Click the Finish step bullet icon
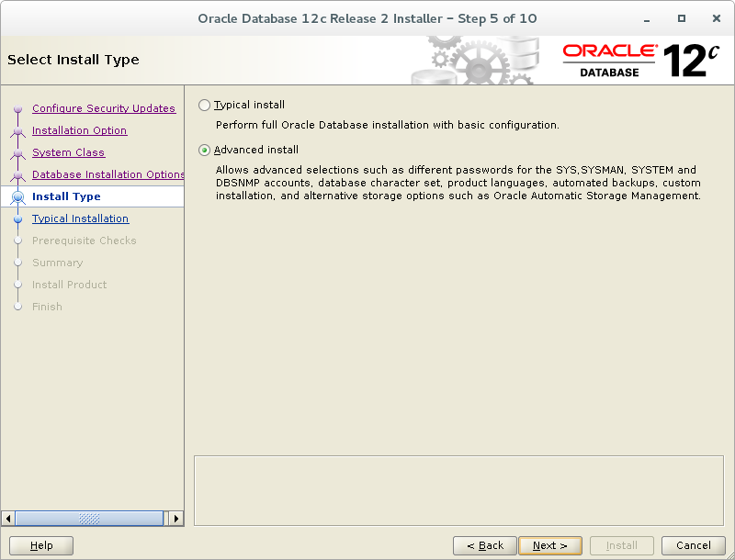 coord(17,307)
